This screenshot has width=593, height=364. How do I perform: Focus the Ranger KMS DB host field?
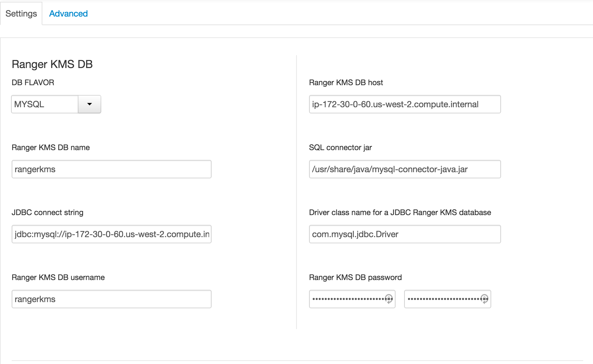pos(405,104)
